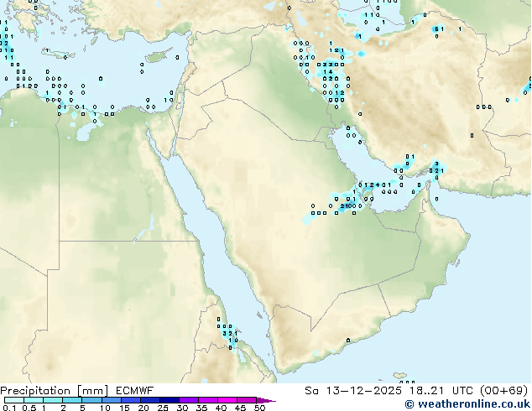
Task: Pick the legend swatch between 5 and 10
Action: [x=91, y=400]
